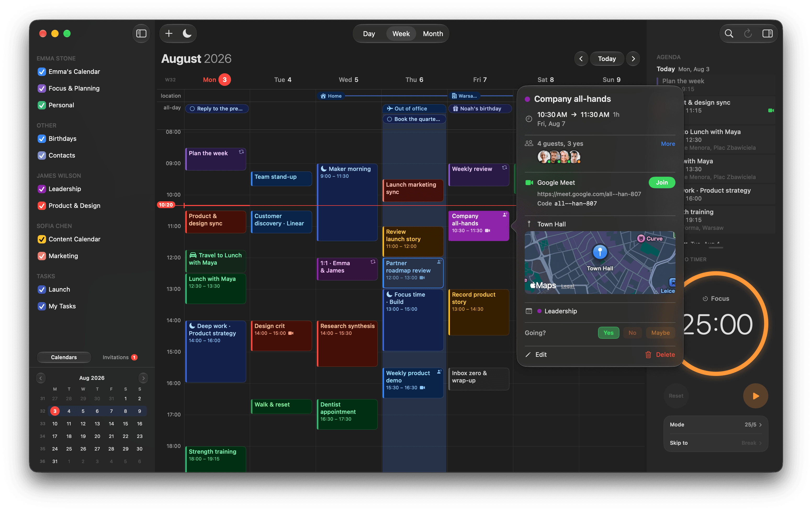Click the Town Hall map pin
Screen dimensions: 812x511
pos(600,252)
